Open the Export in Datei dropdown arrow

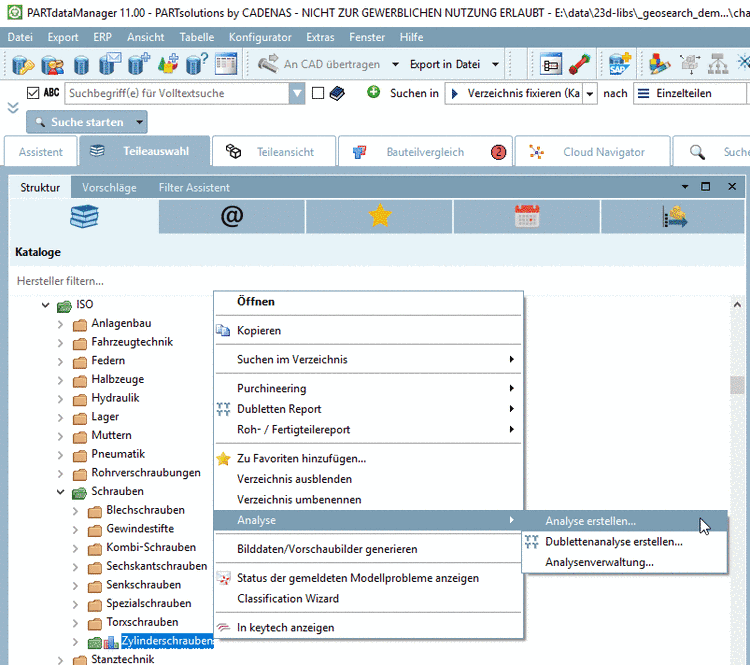point(496,64)
